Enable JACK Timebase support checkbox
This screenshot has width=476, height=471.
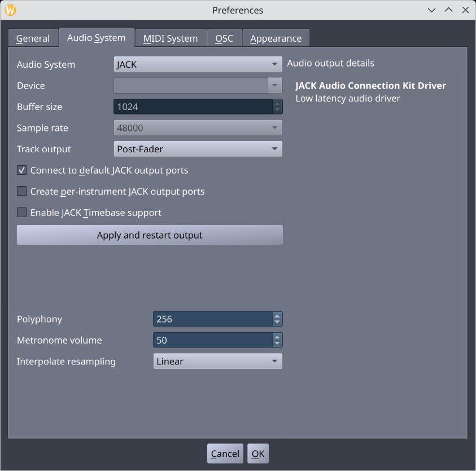(21, 213)
